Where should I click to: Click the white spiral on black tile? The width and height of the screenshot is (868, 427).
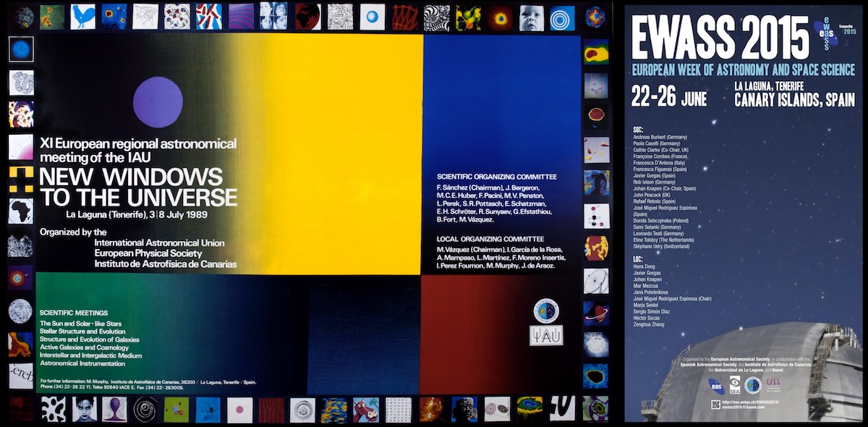pos(145,409)
